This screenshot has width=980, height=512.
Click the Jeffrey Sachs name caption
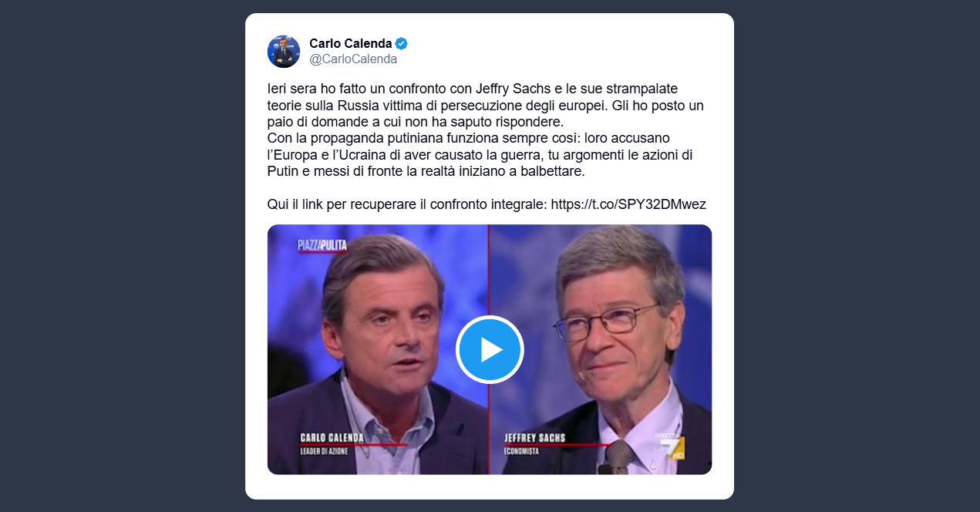point(534,437)
